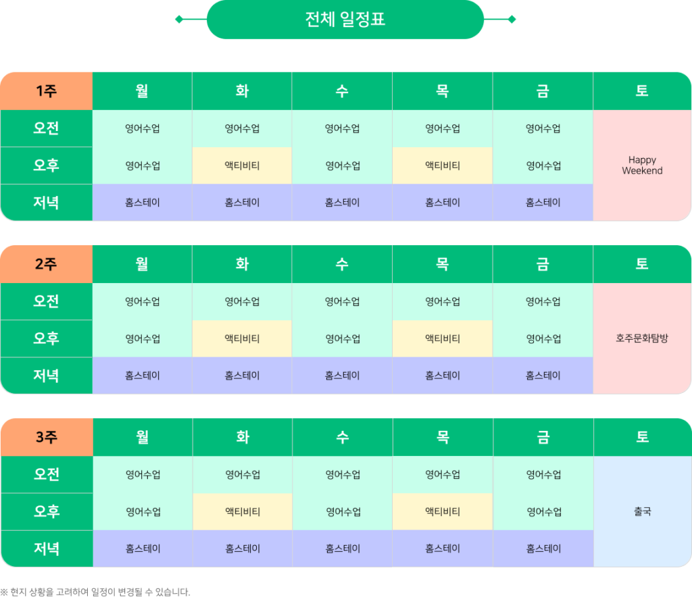Click week 2 수 column header
Image resolution: width=692 pixels, height=616 pixels.
pyautogui.click(x=343, y=264)
